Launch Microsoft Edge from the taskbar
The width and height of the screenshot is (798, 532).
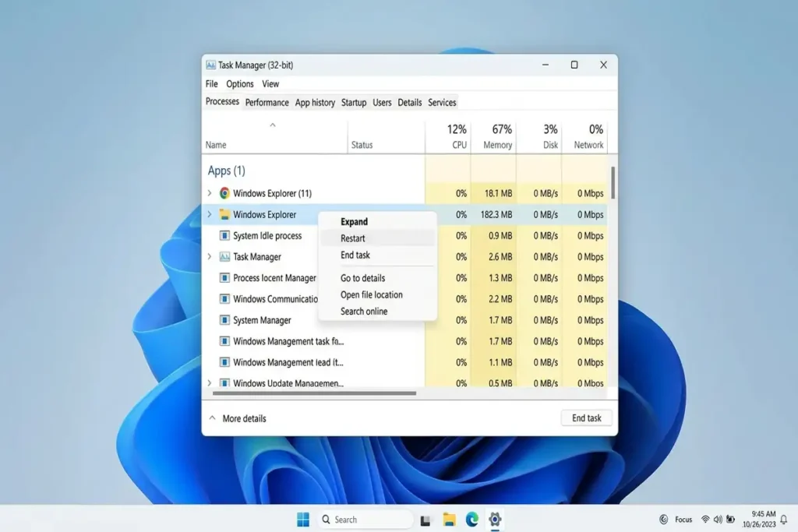pos(472,520)
